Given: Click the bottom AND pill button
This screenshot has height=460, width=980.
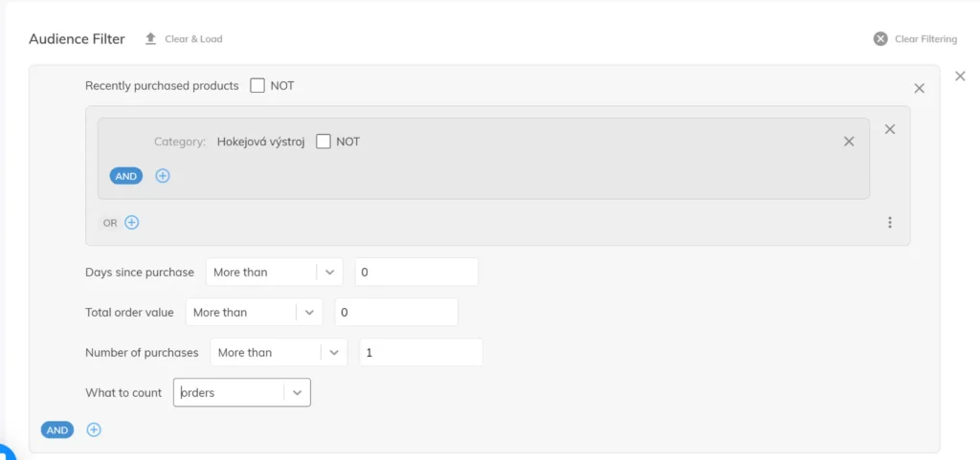Looking at the screenshot, I should click(x=57, y=430).
